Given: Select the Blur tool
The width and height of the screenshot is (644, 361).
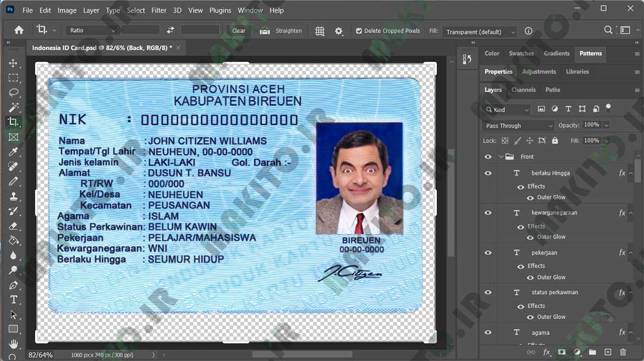Looking at the screenshot, I should coord(13,255).
